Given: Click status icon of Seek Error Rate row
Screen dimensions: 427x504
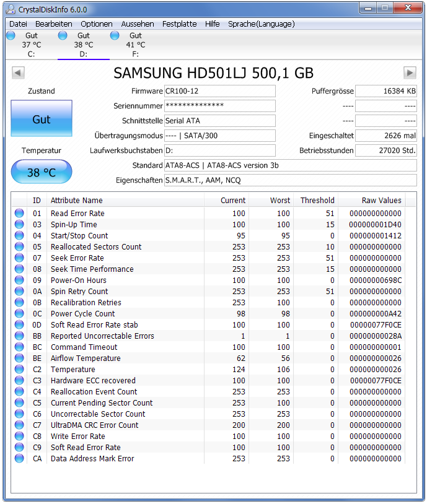Looking at the screenshot, I should pos(19,258).
